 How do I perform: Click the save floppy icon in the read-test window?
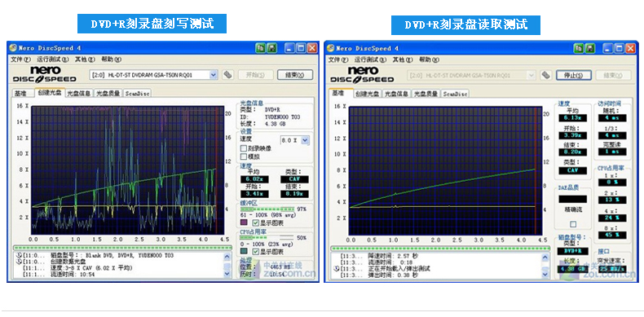click(589, 48)
